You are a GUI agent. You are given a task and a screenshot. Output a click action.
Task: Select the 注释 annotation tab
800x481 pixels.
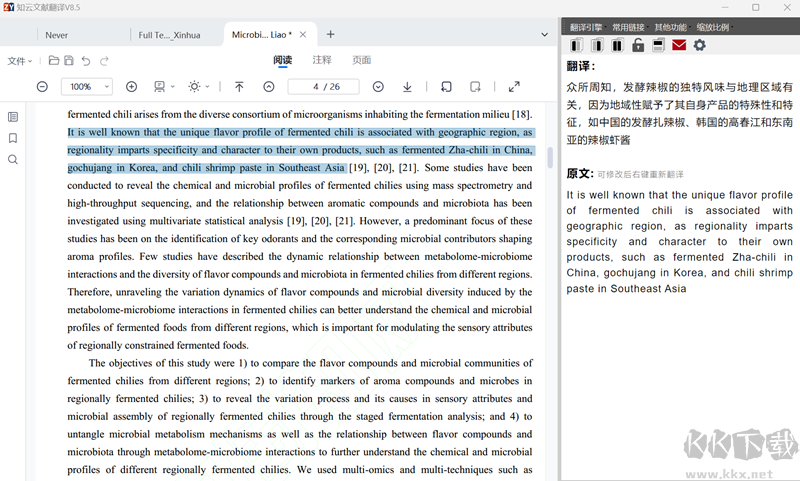tap(322, 60)
